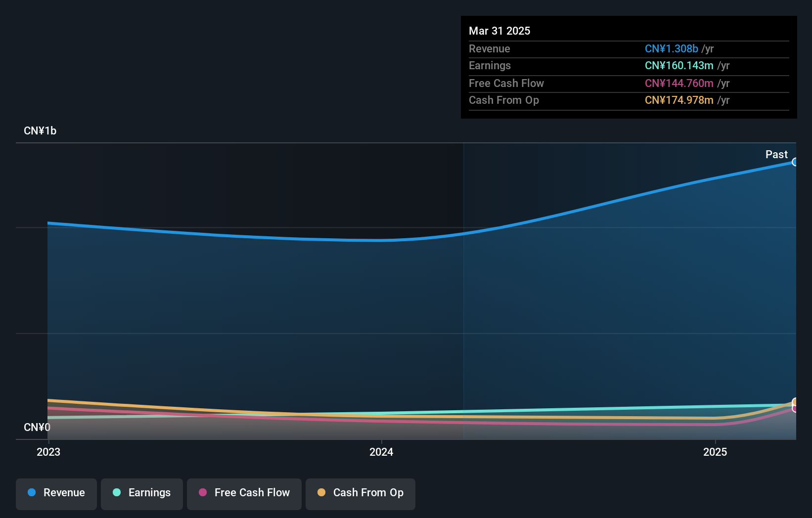812x518 pixels.
Task: Toggle Cash From Op legend button
Action: (361, 493)
